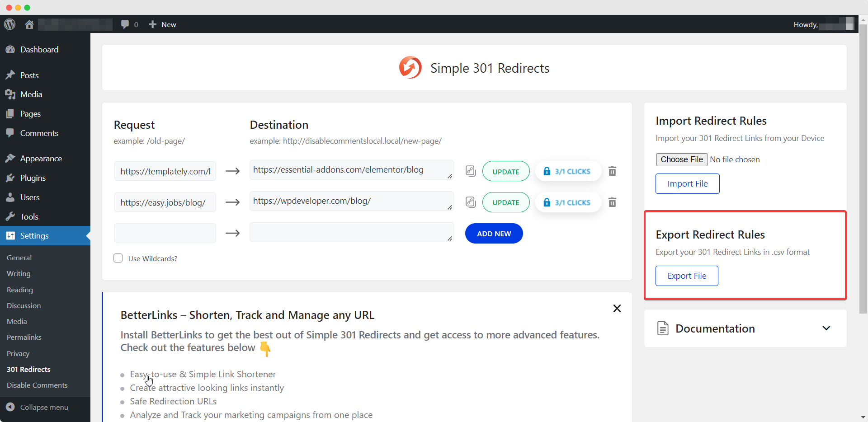Copy link icon for templately redirect

pos(471,171)
